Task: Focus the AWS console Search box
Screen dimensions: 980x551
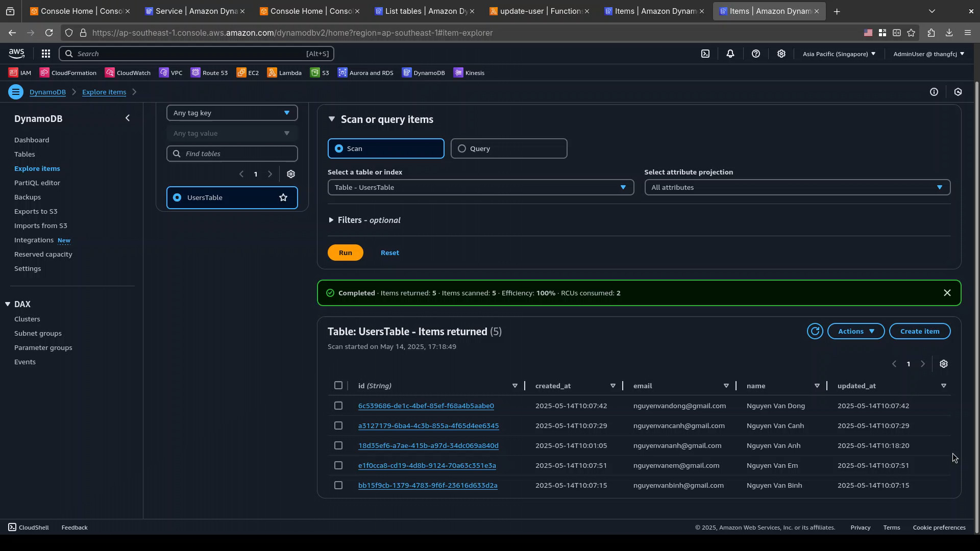Action: tap(197, 54)
